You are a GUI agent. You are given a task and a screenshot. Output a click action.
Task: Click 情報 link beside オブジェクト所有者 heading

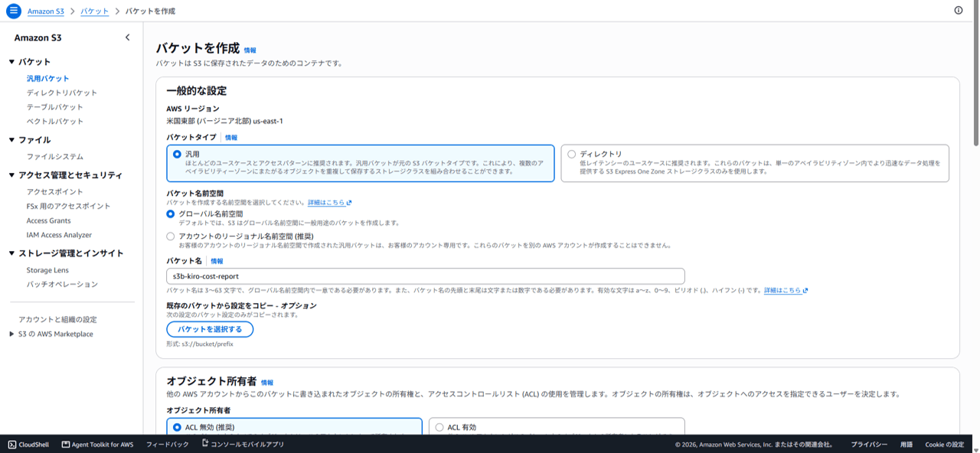point(267,383)
